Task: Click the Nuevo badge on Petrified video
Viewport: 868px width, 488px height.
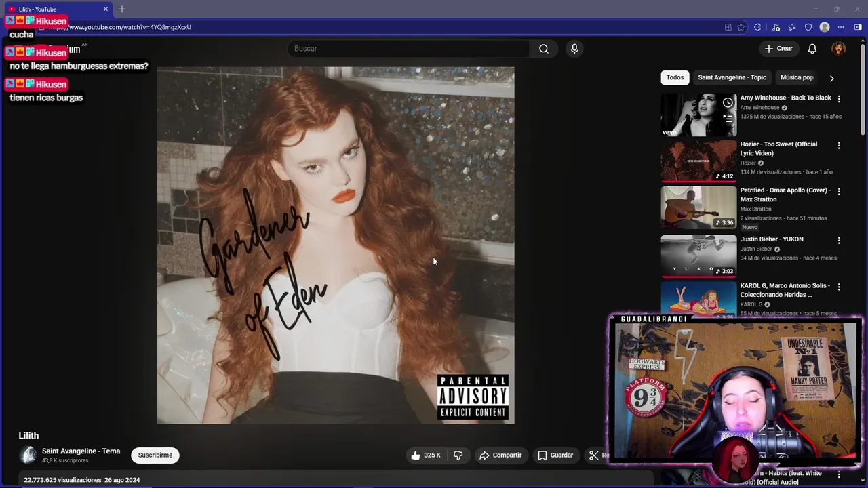Action: (750, 227)
